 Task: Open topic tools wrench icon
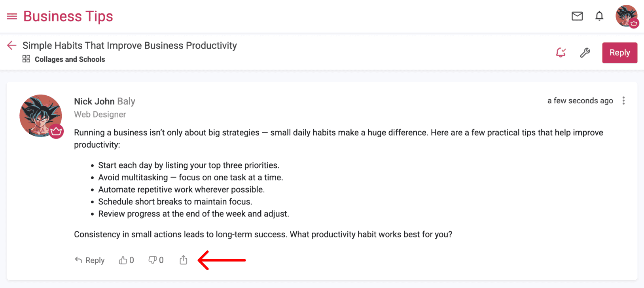click(x=585, y=53)
